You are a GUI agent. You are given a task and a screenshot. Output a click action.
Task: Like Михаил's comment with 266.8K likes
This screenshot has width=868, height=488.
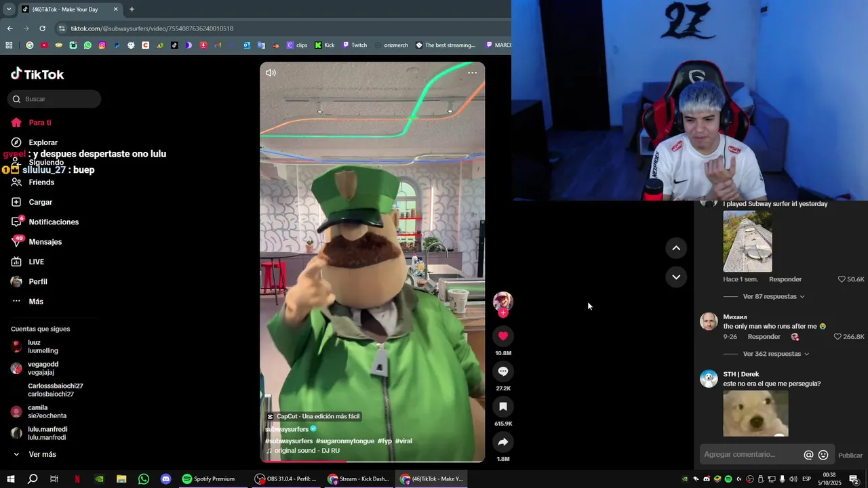837,337
